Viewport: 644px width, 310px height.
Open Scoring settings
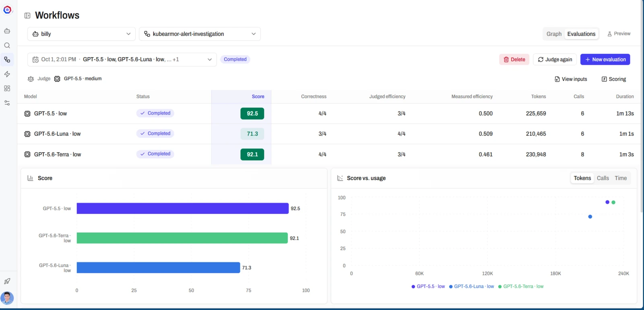(x=614, y=79)
